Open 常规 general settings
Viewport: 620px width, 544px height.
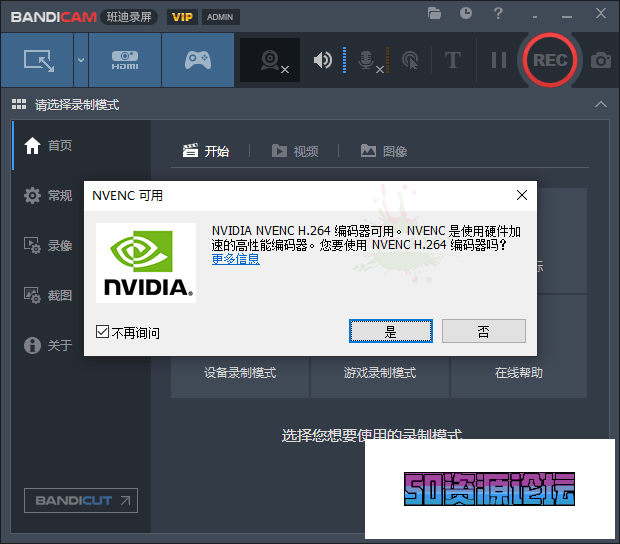(48, 195)
